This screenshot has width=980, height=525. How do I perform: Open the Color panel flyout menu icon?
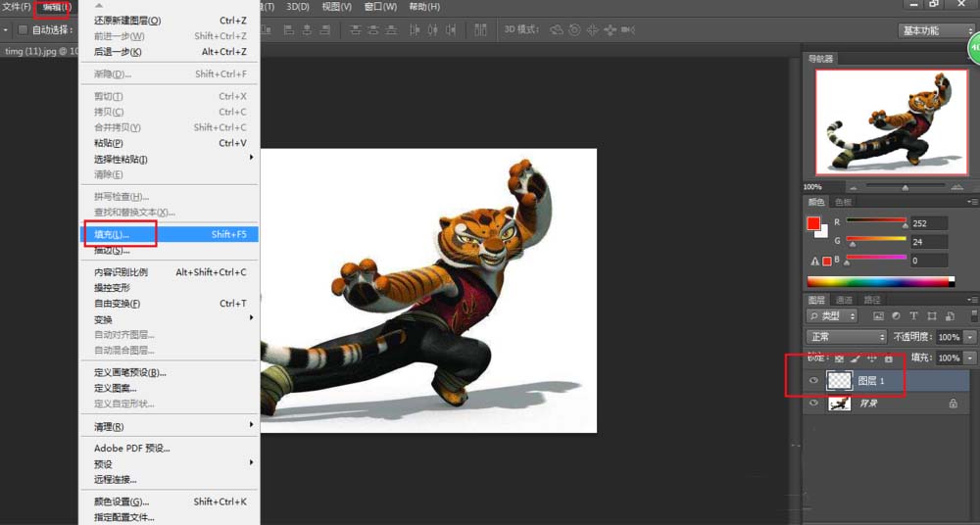[972, 202]
